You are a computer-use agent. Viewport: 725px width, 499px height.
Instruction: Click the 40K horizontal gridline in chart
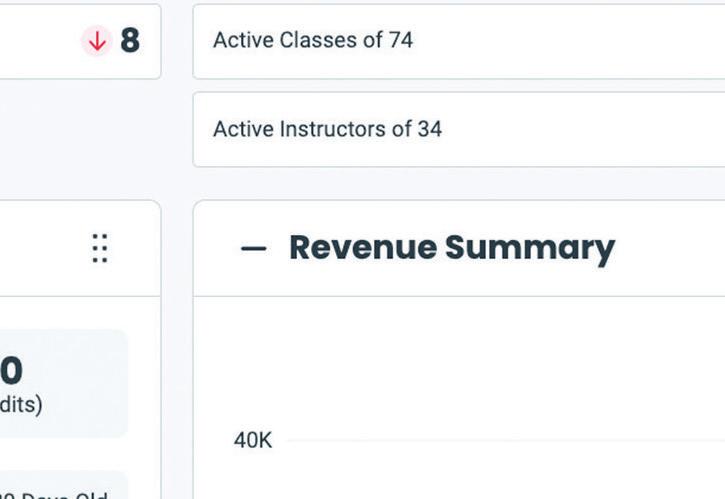(500, 440)
